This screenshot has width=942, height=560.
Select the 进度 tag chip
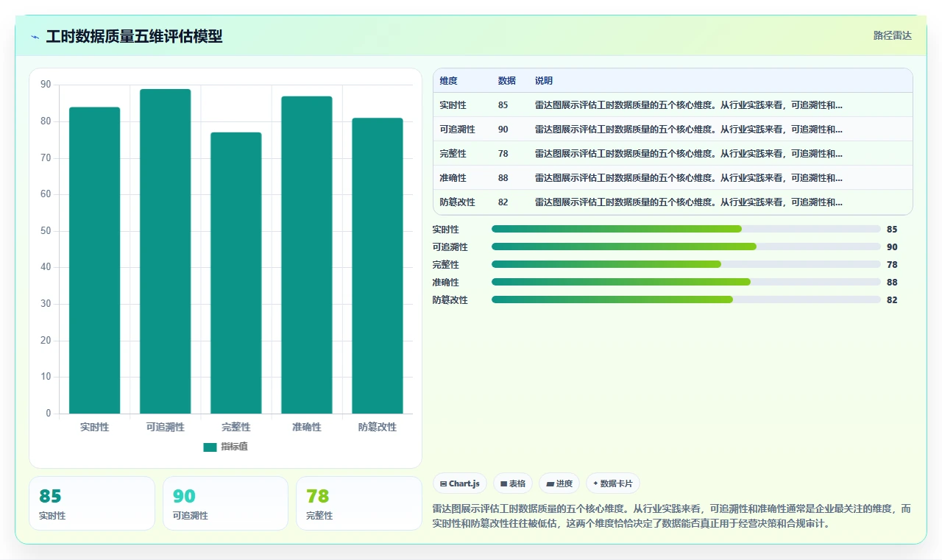click(x=559, y=483)
